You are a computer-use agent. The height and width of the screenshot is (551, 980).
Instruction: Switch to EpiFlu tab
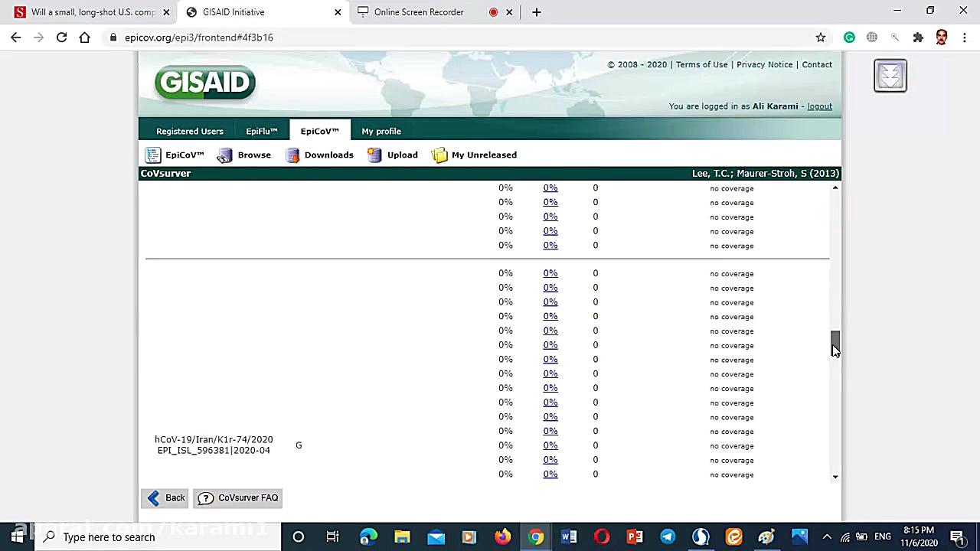pos(261,132)
